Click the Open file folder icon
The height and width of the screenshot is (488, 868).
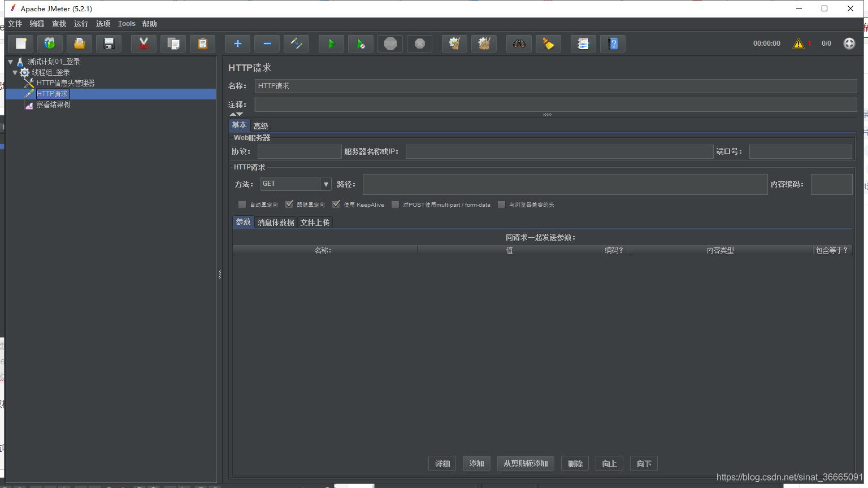(80, 43)
